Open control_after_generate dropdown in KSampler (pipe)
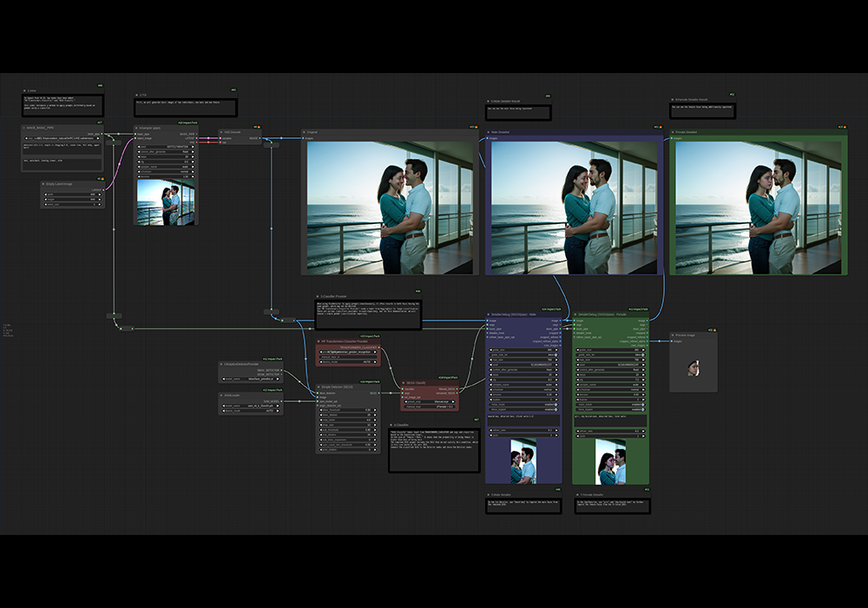The image size is (868, 608). [166, 152]
